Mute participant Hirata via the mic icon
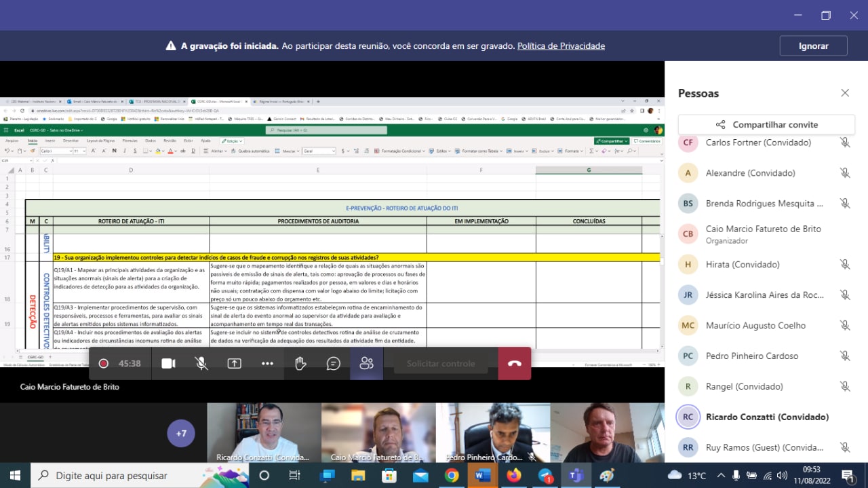Screen dimensions: 868x488 pyautogui.click(x=845, y=264)
